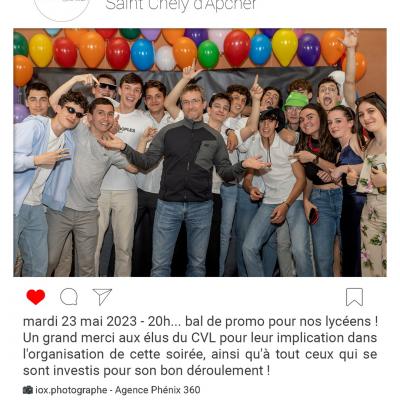Tap the woman in the floral dress
This screenshot has width=400, height=400.
[x=373, y=187]
